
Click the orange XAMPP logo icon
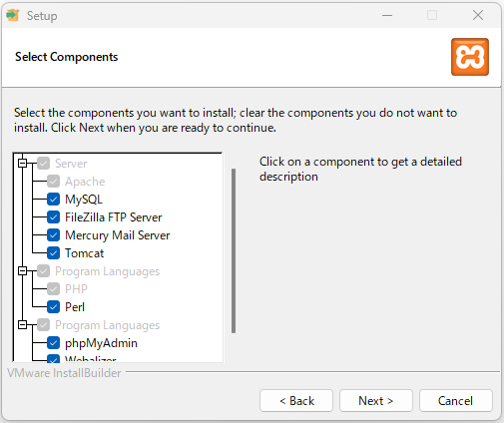pos(470,57)
